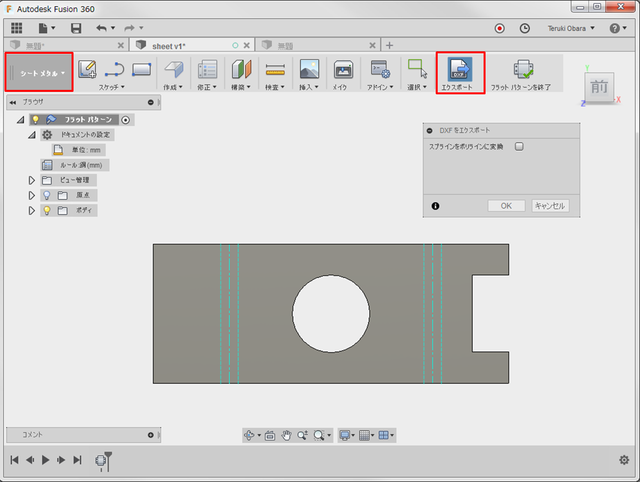Add a new document tab with plus
Viewport: 640px width, 482px height.
(389, 45)
